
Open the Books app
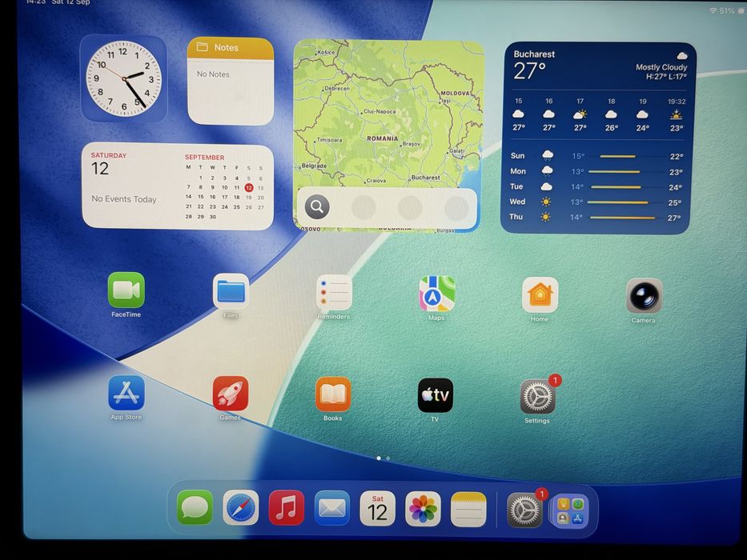pyautogui.click(x=333, y=394)
